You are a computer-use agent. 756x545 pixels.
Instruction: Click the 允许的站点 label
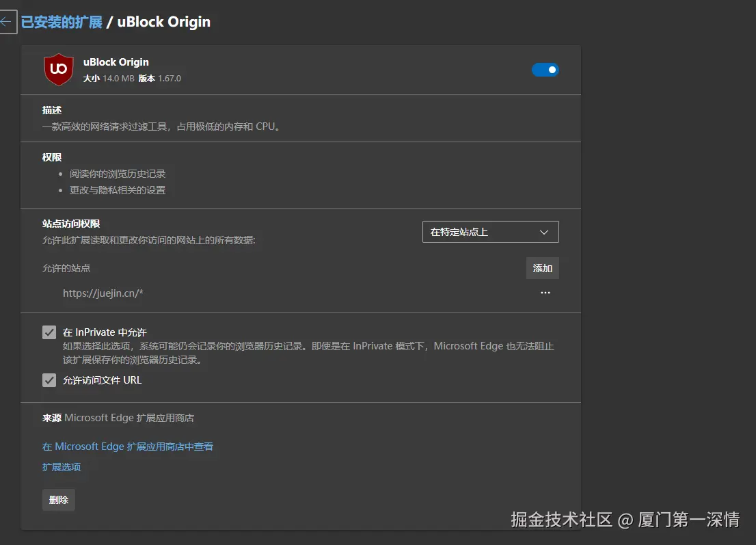point(66,268)
